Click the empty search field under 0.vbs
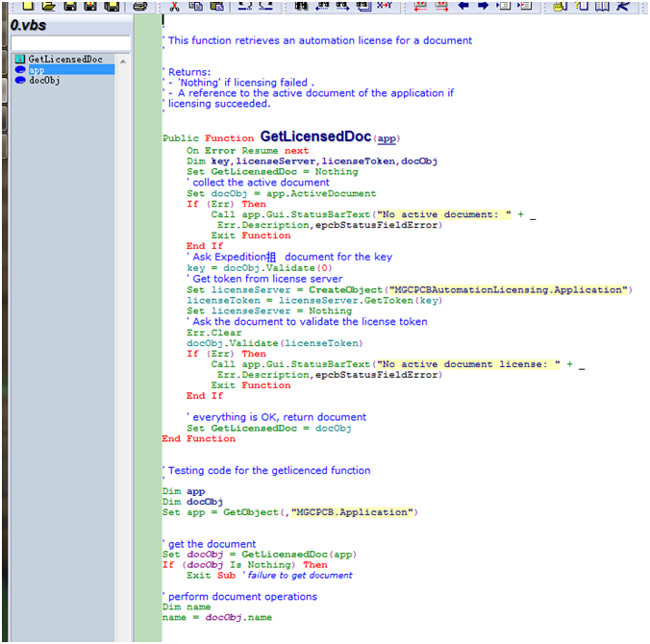 point(70,42)
